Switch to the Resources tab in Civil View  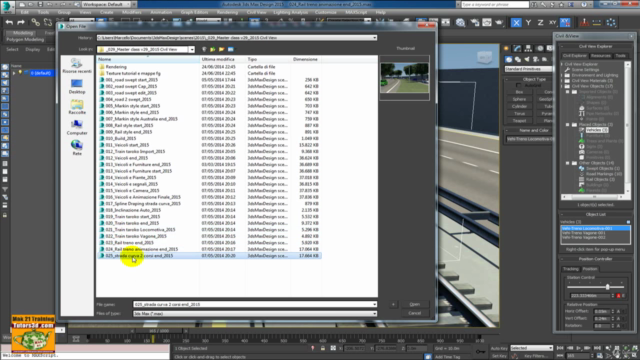pos(600,56)
